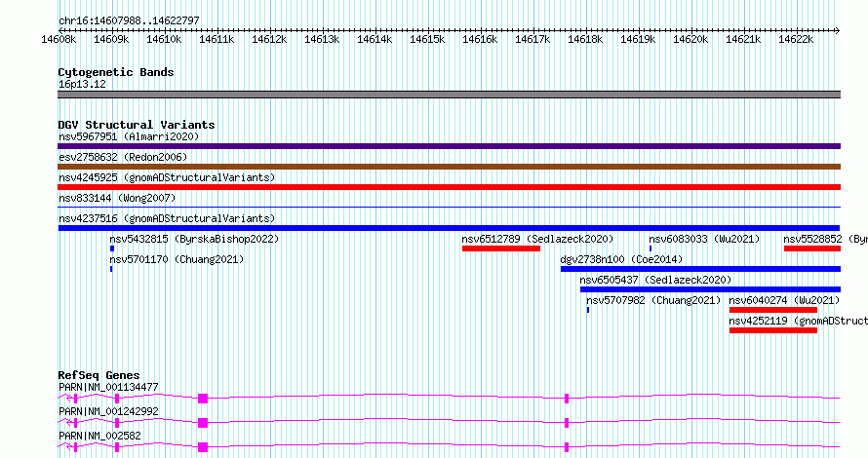Choose the 14617k scale label

click(533, 39)
